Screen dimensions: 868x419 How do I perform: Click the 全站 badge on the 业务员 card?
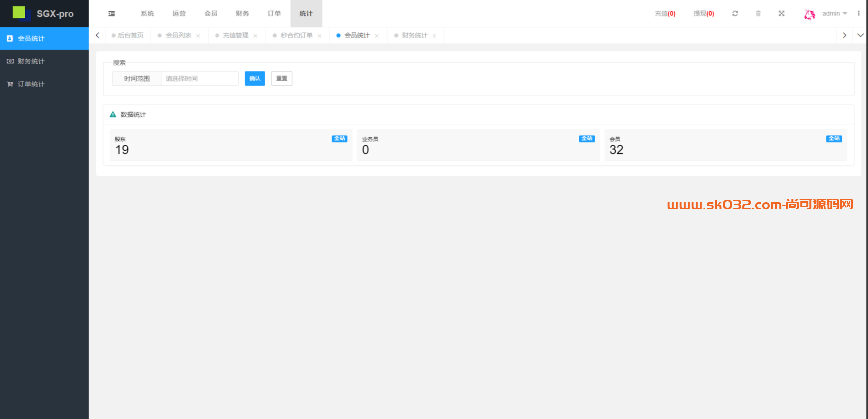587,139
